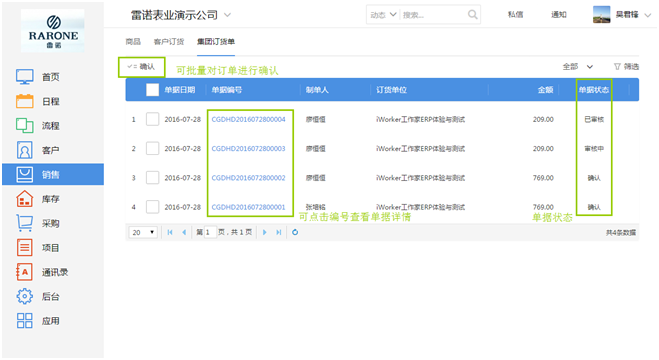Check the box for order CGDHD2016072800004

(153, 119)
